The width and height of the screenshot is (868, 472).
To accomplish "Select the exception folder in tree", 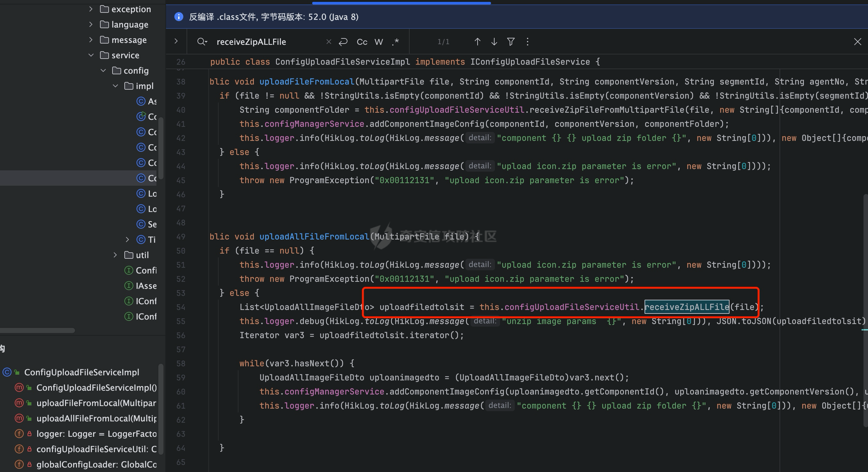I will point(131,9).
